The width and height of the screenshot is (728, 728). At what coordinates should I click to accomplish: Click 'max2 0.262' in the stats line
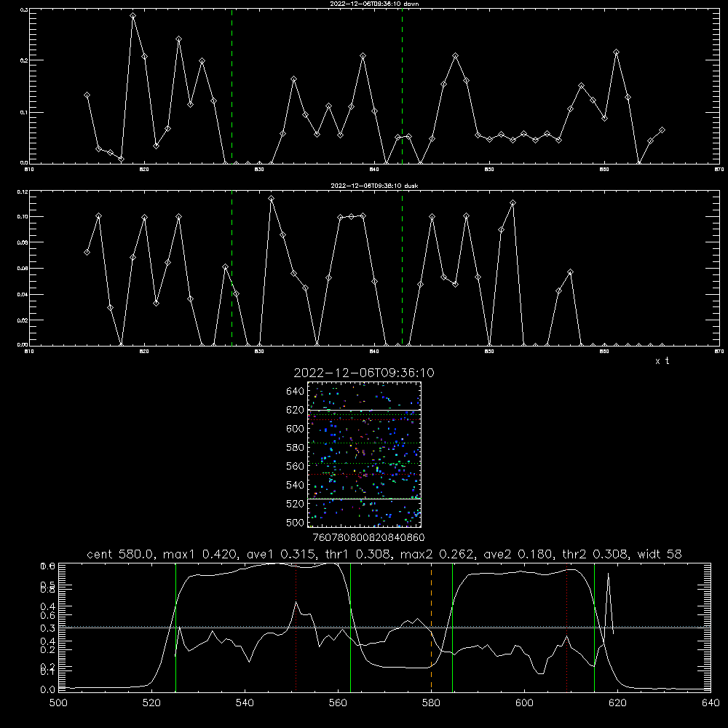pyautogui.click(x=438, y=554)
